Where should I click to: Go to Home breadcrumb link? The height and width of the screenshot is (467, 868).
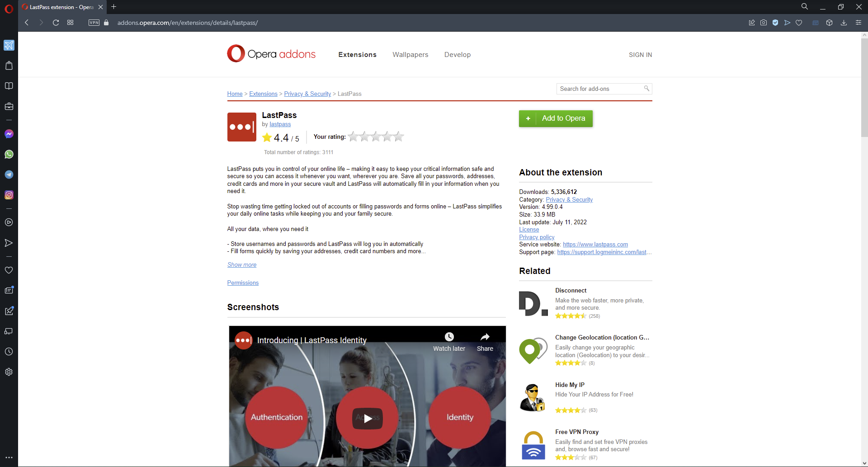coord(235,94)
